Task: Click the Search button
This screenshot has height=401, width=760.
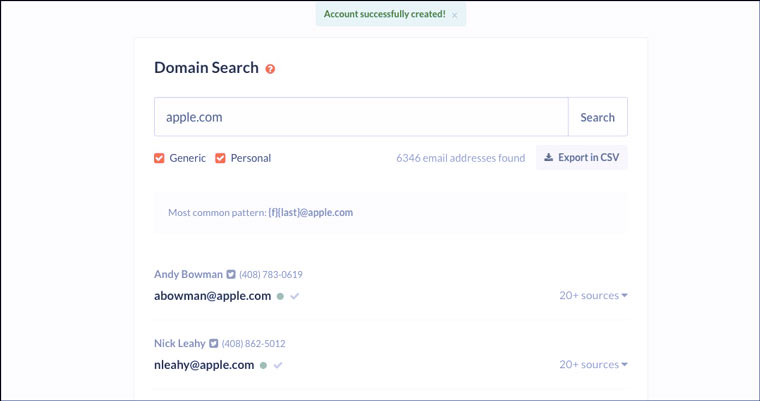Action: (x=598, y=117)
